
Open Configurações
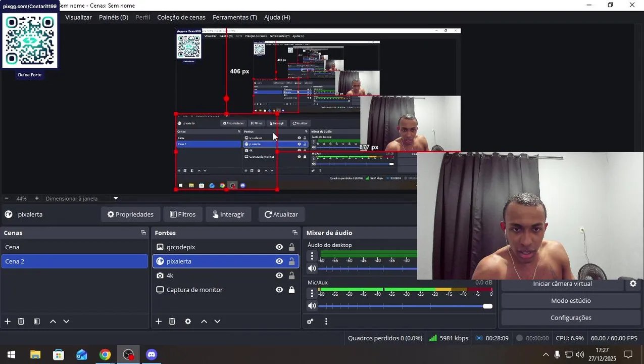(x=571, y=318)
